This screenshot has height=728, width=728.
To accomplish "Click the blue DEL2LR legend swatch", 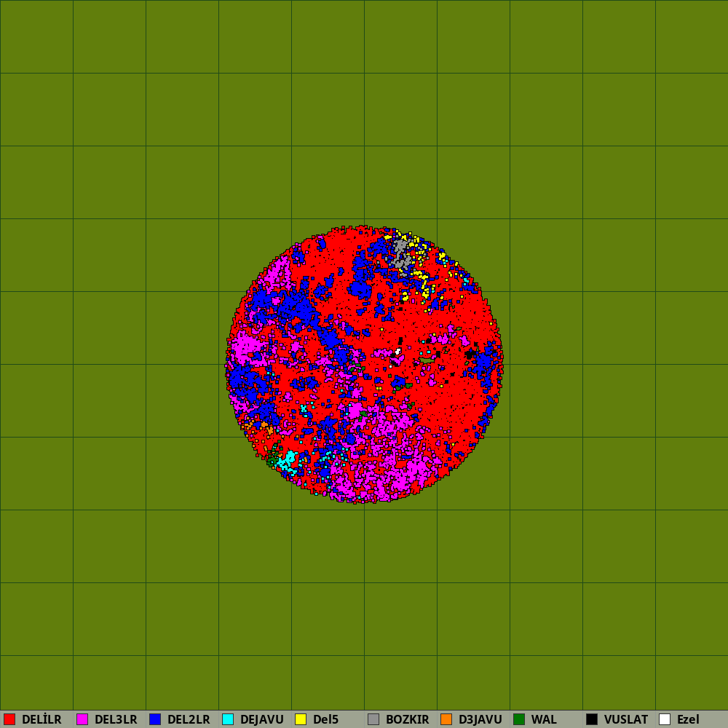I will pos(155,719).
